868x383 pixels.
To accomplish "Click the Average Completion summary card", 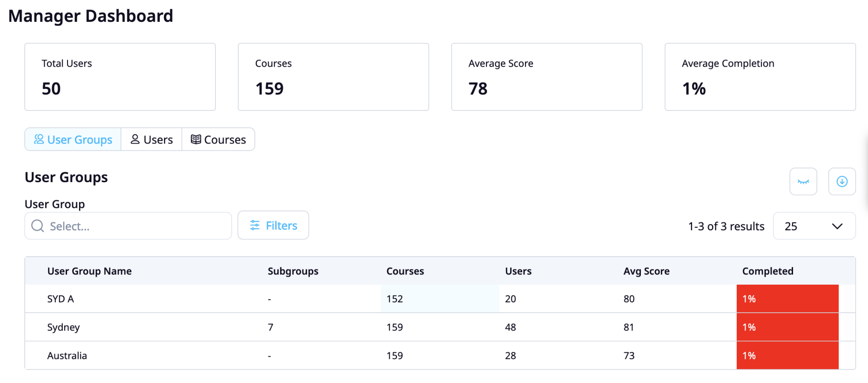I will coord(760,77).
